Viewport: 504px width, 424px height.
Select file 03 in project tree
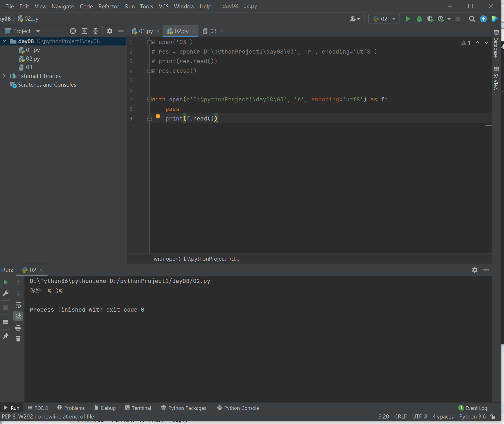[29, 67]
